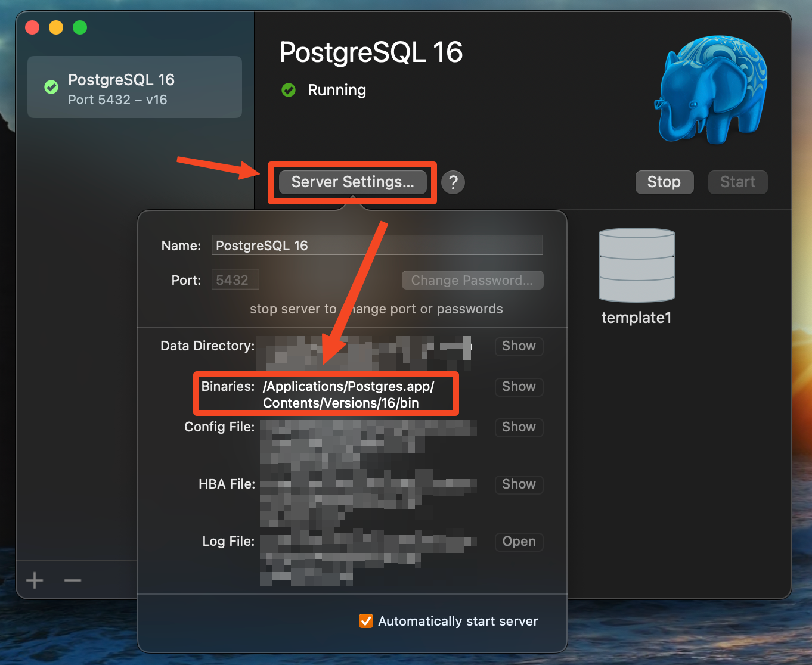
Task: Click the green status icon in sidebar
Action: pyautogui.click(x=51, y=87)
